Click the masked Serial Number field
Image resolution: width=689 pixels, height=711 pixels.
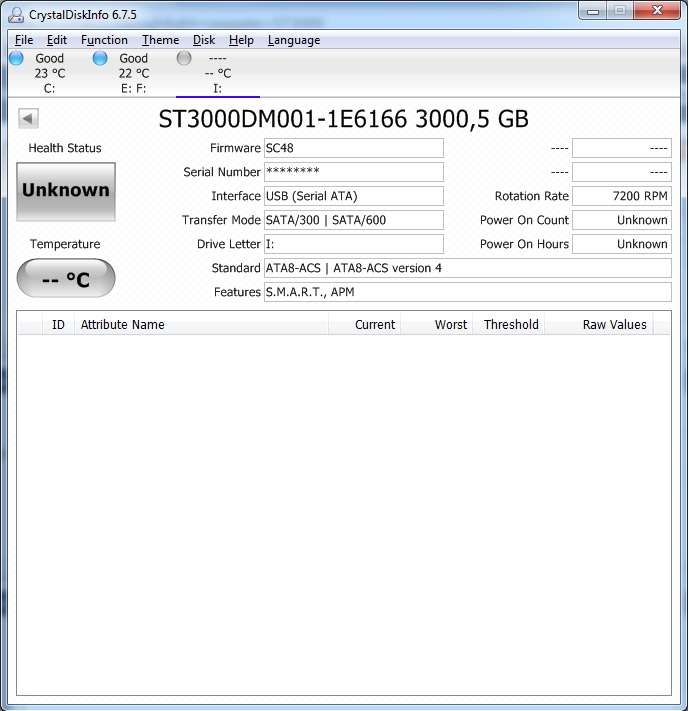coord(354,172)
